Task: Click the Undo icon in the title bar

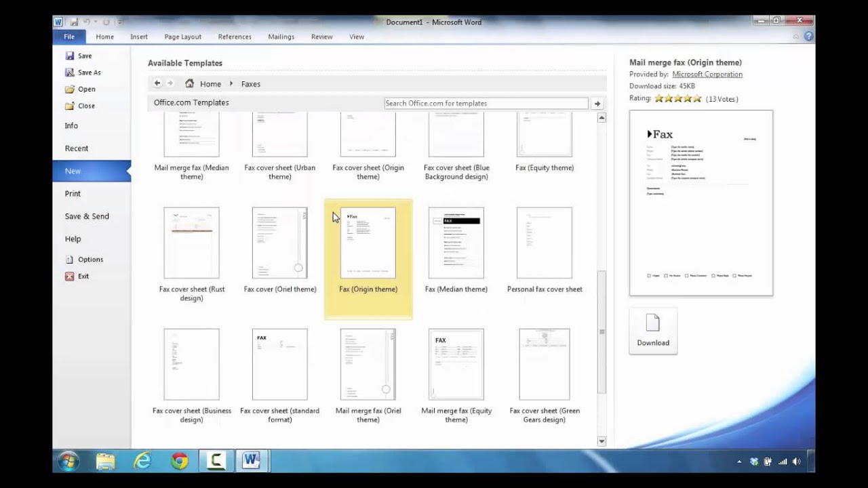Action: coord(87,22)
